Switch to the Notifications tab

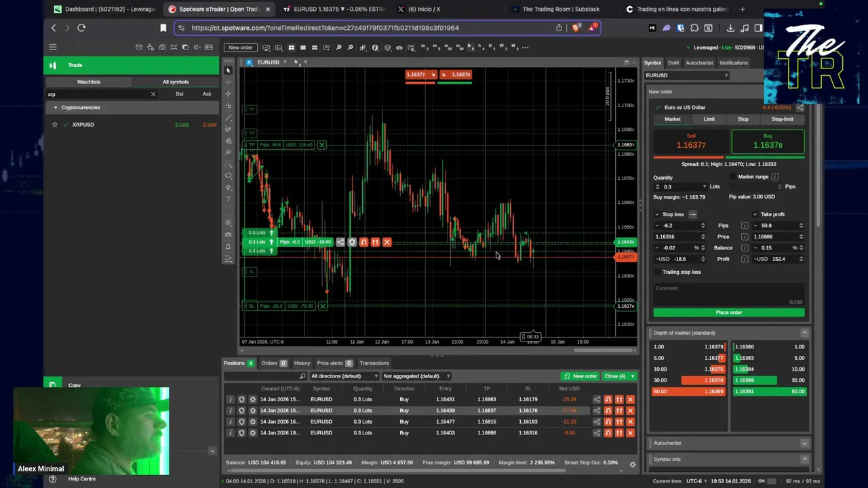734,62
